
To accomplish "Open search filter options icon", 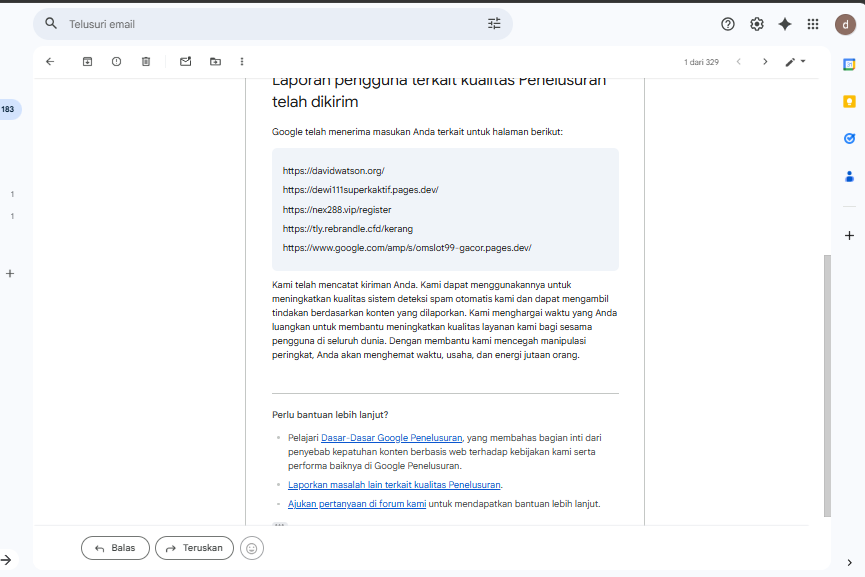I will [494, 24].
